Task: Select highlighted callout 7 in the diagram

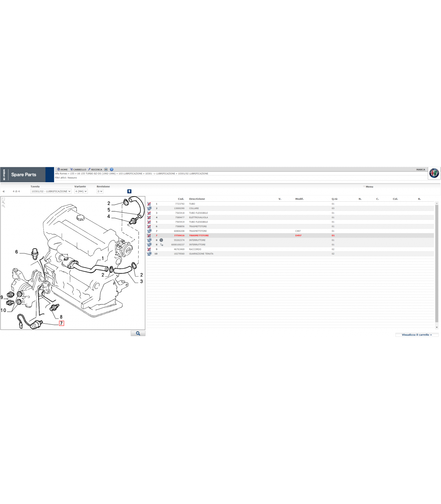Action: [x=61, y=324]
